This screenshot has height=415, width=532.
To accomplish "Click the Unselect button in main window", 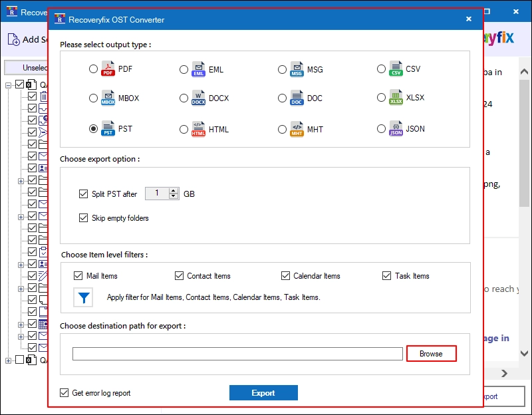I will [26, 68].
